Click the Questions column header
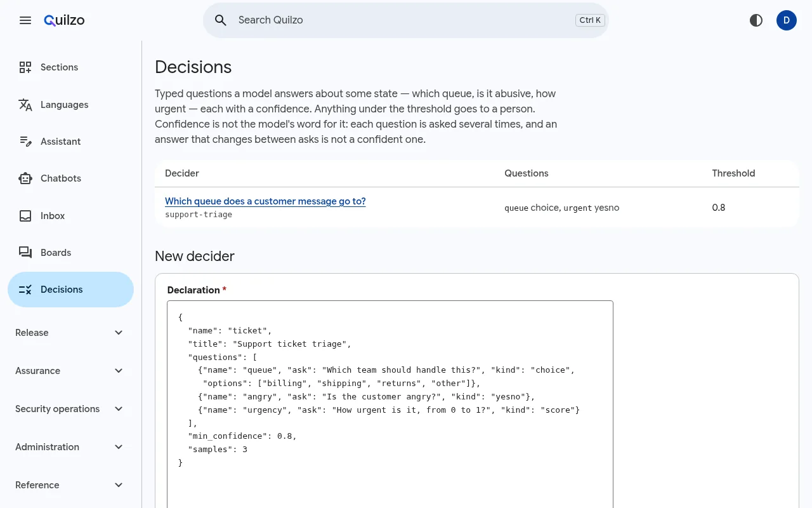The height and width of the screenshot is (508, 812). coord(527,173)
